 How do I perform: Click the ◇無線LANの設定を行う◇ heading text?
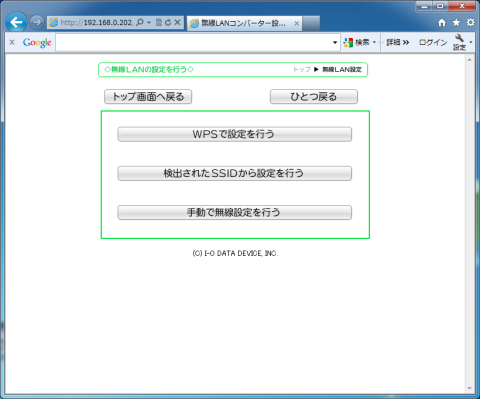(x=149, y=69)
